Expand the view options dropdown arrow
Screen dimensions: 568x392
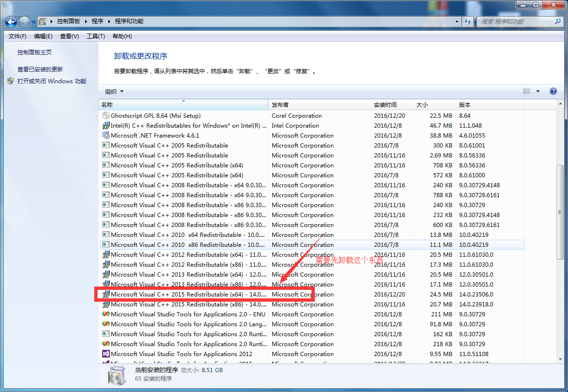[538, 91]
